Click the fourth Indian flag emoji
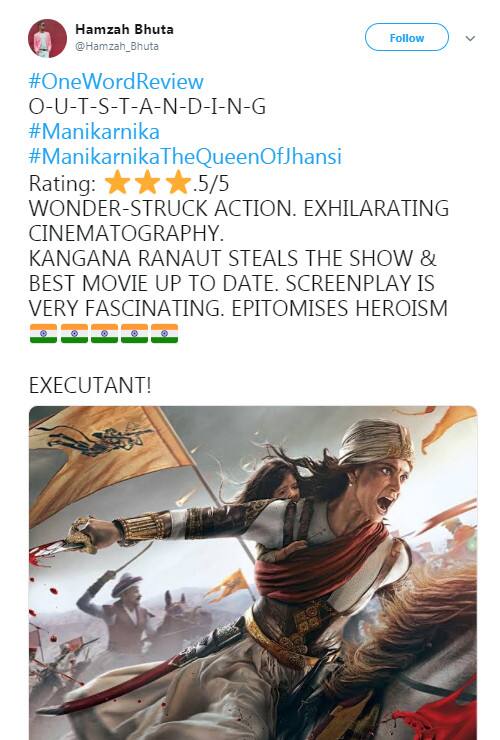Viewport: 500px width, 740px height. tap(135, 333)
